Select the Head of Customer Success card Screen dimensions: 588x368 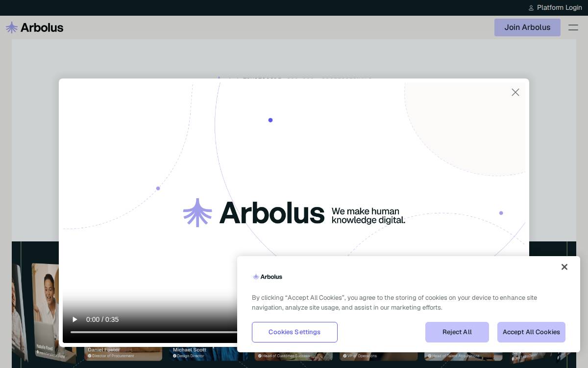[x=294, y=355]
